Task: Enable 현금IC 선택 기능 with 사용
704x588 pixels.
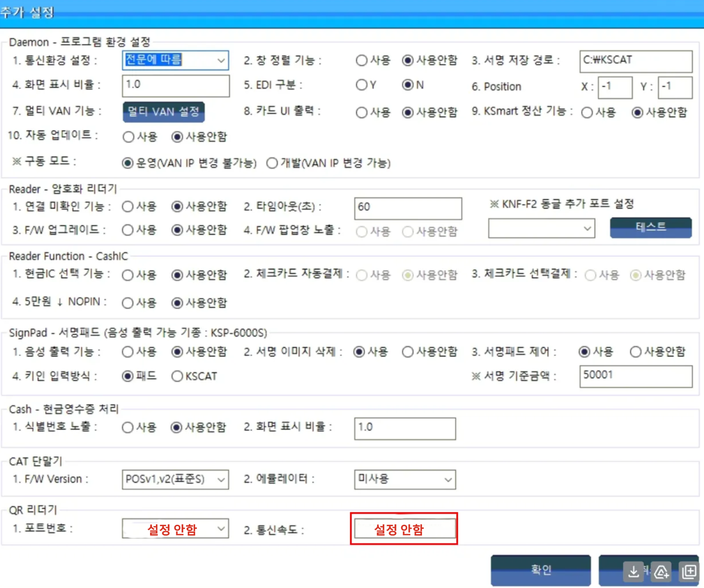Action: [x=139, y=275]
